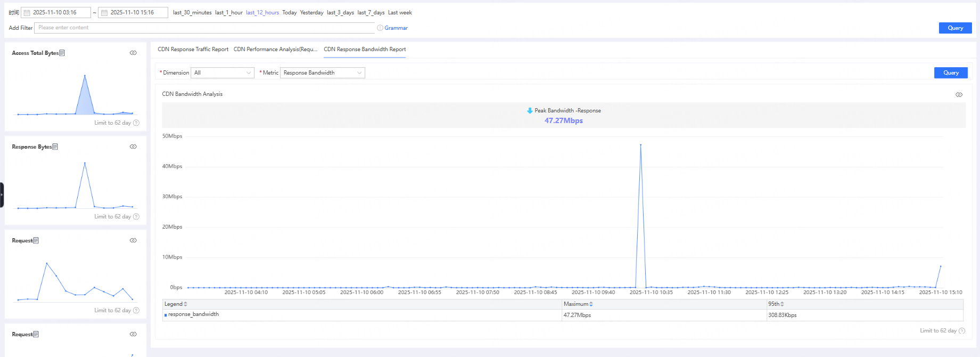
Task: Click the document icon beside Access Total Bytes
Action: [x=62, y=53]
